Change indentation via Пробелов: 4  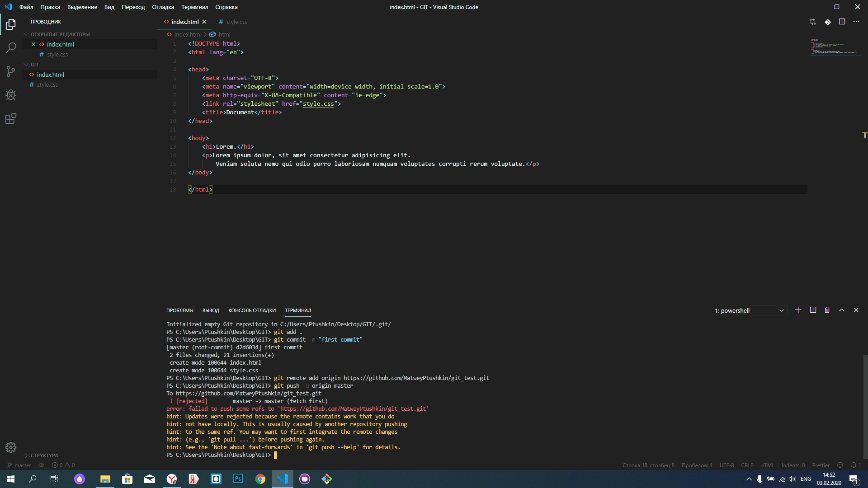pyautogui.click(x=697, y=465)
